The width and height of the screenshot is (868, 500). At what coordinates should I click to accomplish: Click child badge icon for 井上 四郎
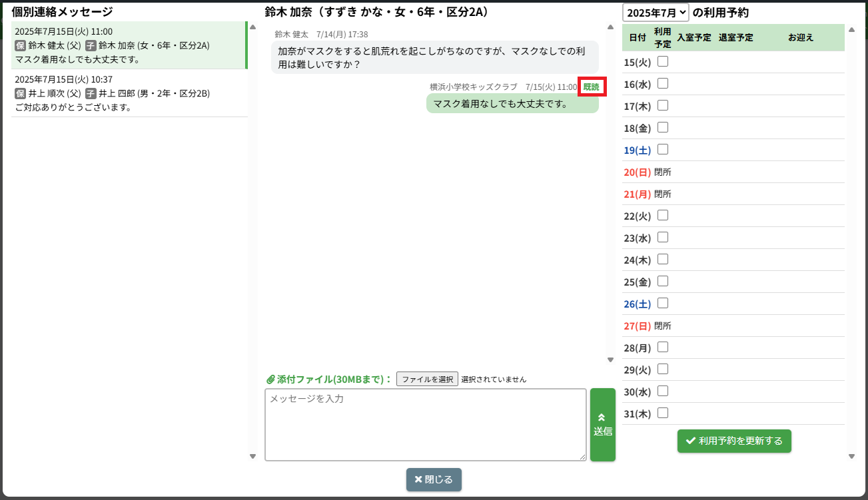(x=91, y=94)
